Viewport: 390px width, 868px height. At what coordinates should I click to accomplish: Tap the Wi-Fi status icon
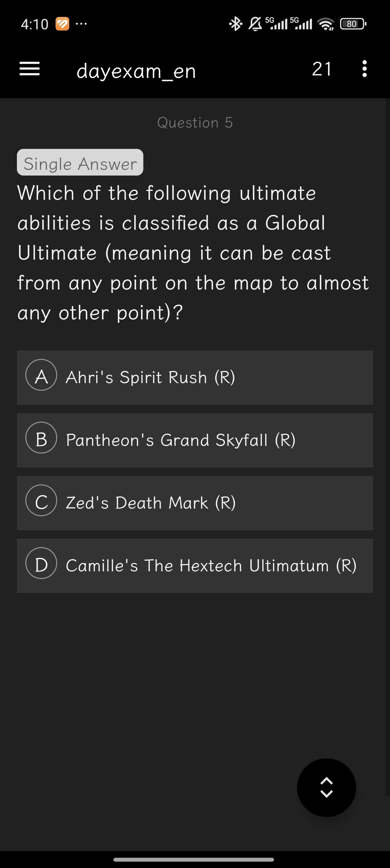[x=326, y=24]
